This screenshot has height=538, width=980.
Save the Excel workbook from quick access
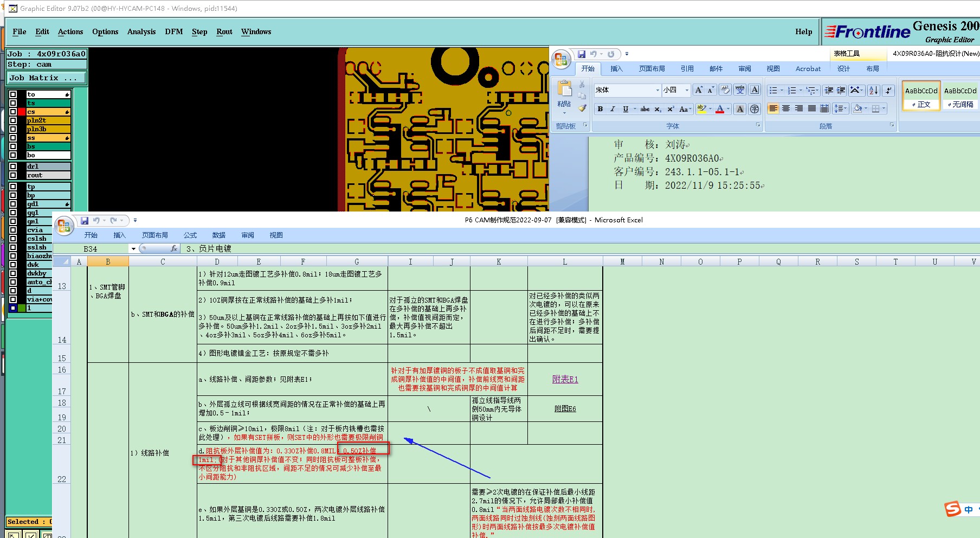[85, 220]
